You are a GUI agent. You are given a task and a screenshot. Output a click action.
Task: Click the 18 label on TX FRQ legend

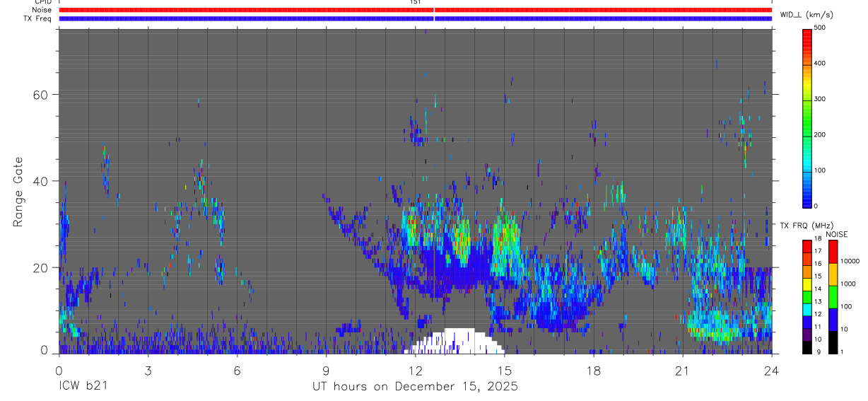click(818, 239)
